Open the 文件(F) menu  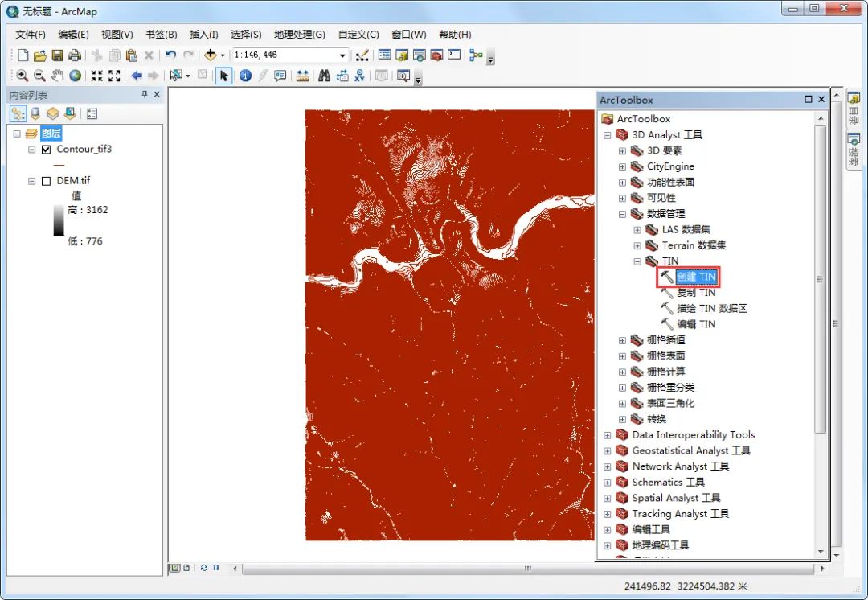click(31, 35)
